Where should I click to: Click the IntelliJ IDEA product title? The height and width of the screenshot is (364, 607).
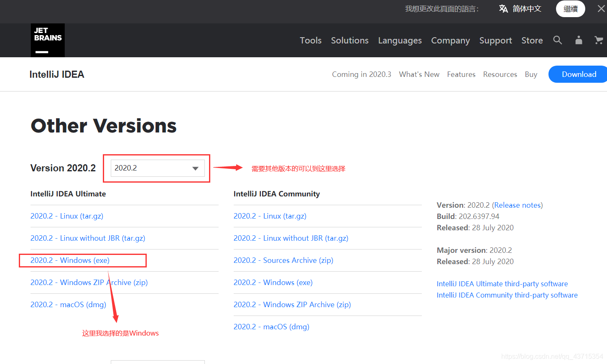pyautogui.click(x=57, y=74)
